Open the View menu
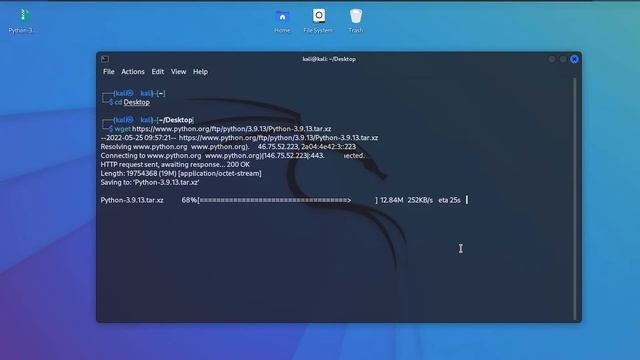 coord(178,72)
